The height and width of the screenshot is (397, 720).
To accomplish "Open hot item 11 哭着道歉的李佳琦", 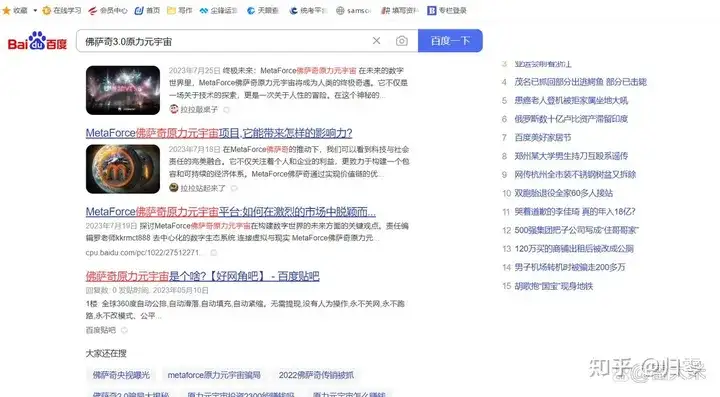I will [575, 212].
